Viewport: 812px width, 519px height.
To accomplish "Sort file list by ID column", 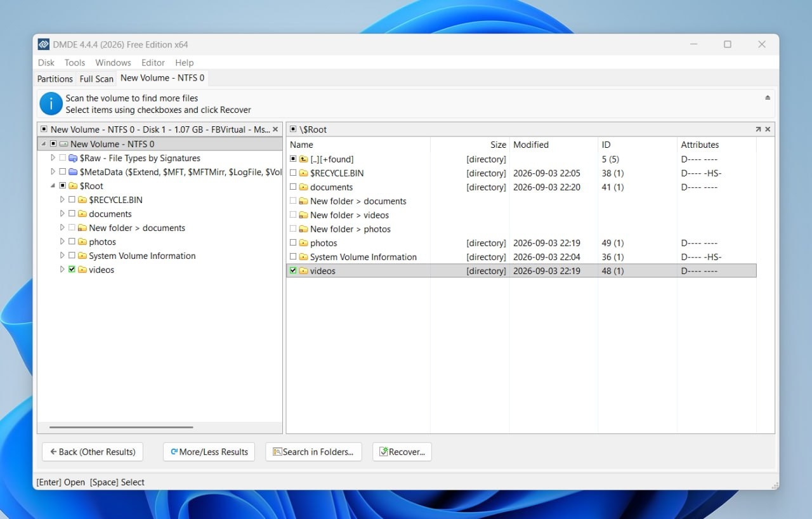I will 638,145.
